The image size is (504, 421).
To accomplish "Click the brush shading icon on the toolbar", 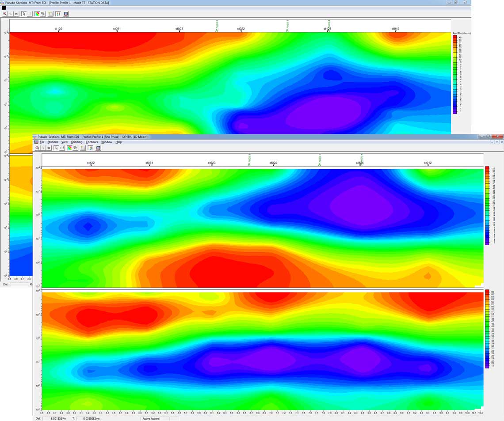I will click(42, 14).
